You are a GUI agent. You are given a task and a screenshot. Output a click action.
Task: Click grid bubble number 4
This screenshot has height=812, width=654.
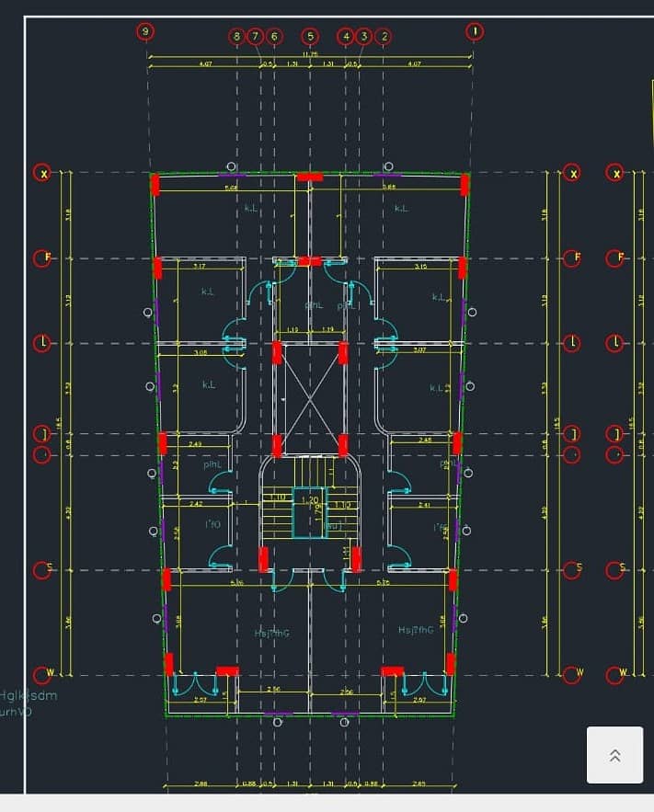[x=346, y=36]
